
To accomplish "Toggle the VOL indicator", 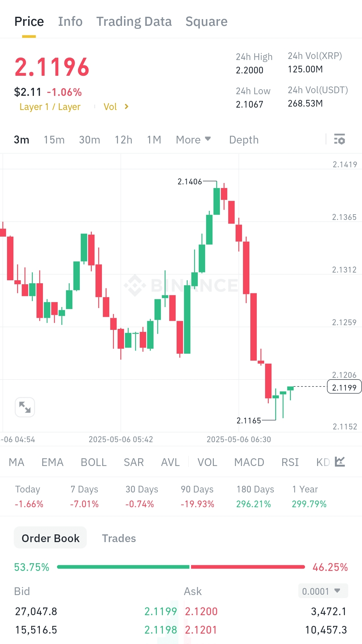I will [207, 462].
